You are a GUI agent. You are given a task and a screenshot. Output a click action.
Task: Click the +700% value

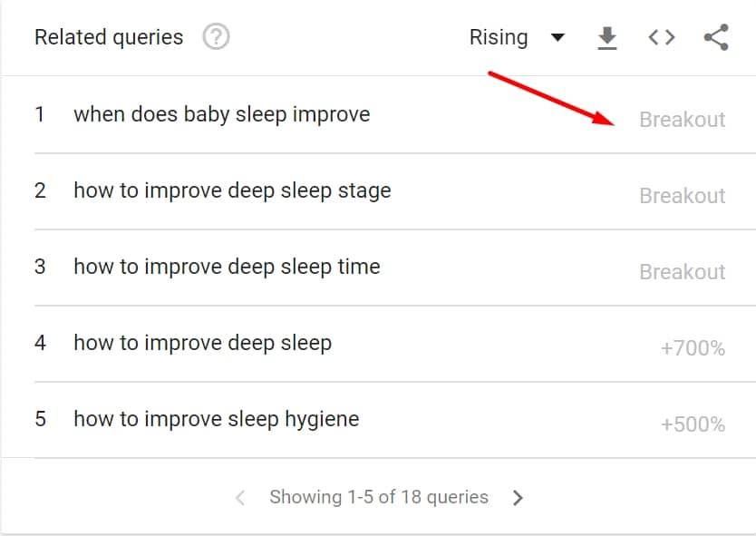(x=693, y=348)
